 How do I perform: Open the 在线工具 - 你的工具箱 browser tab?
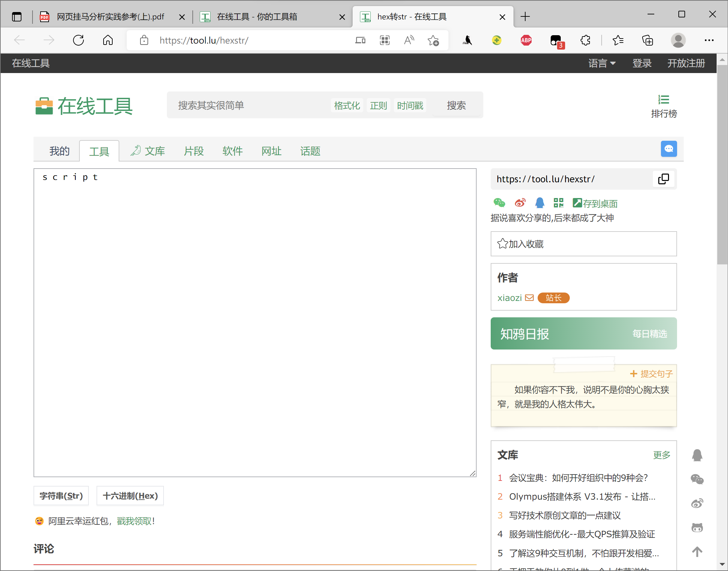point(257,17)
